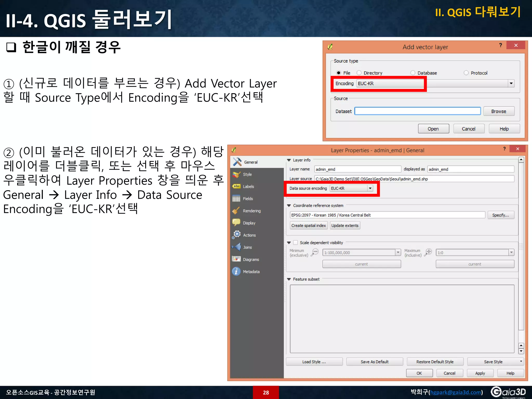Click the Joins arrow icon
This screenshot has width=532, height=399.
237,247
